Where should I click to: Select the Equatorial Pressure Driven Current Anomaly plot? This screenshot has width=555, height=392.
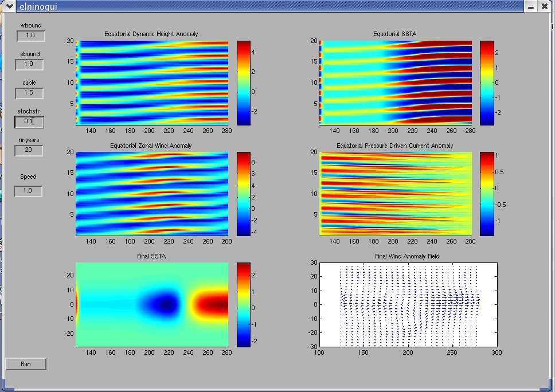click(396, 194)
